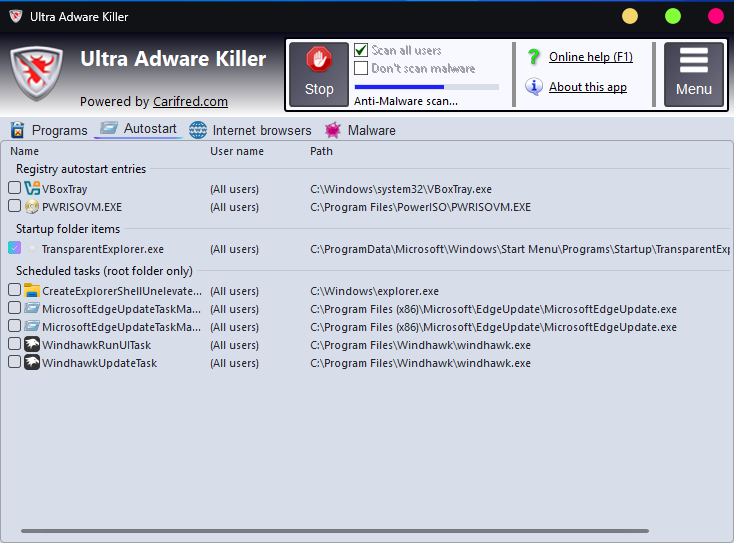This screenshot has width=734, height=543.
Task: Click the blue info icon
Action: [534, 87]
